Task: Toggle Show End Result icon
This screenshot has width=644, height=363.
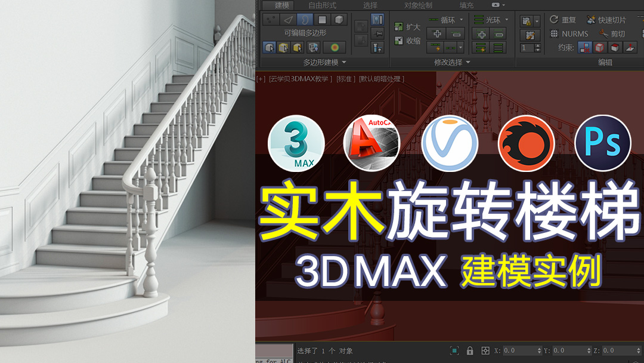Action: click(x=377, y=19)
